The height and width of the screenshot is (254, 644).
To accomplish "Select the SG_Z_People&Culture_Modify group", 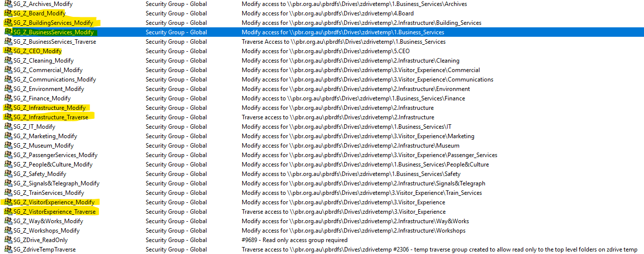I will point(53,165).
